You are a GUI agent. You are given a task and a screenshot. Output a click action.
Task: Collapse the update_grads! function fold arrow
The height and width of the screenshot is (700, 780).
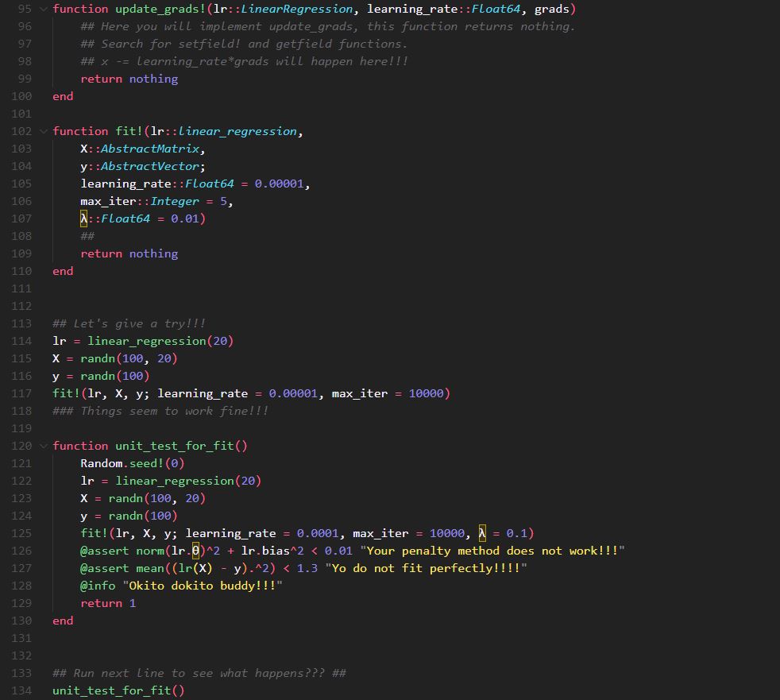point(43,9)
